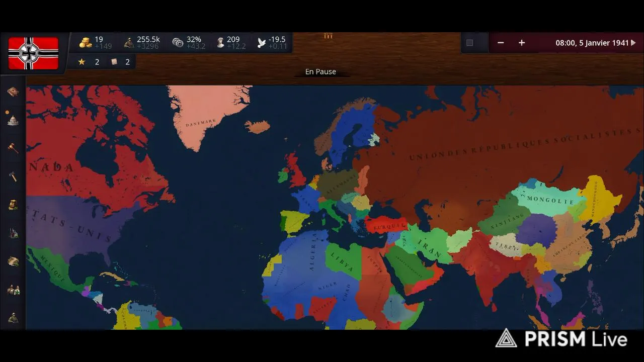This screenshot has width=644, height=362.
Task: Open the money bag budget icon
Action: [x=13, y=204]
